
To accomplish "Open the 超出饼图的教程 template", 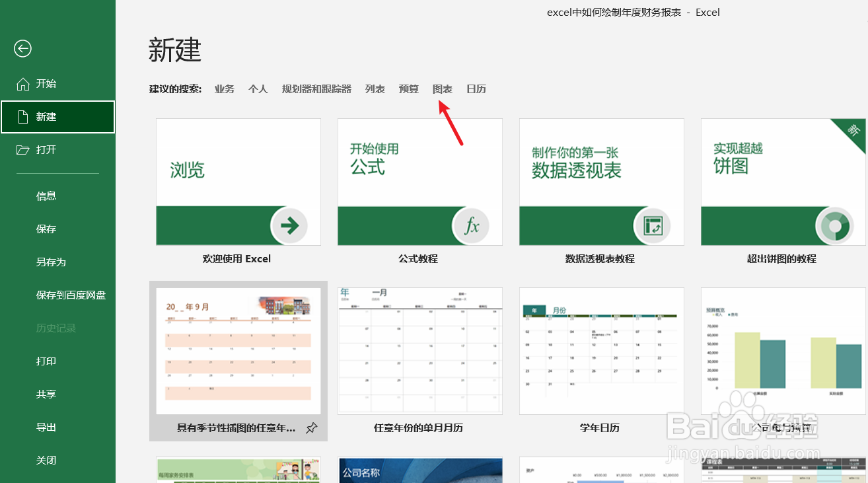I will pyautogui.click(x=783, y=182).
